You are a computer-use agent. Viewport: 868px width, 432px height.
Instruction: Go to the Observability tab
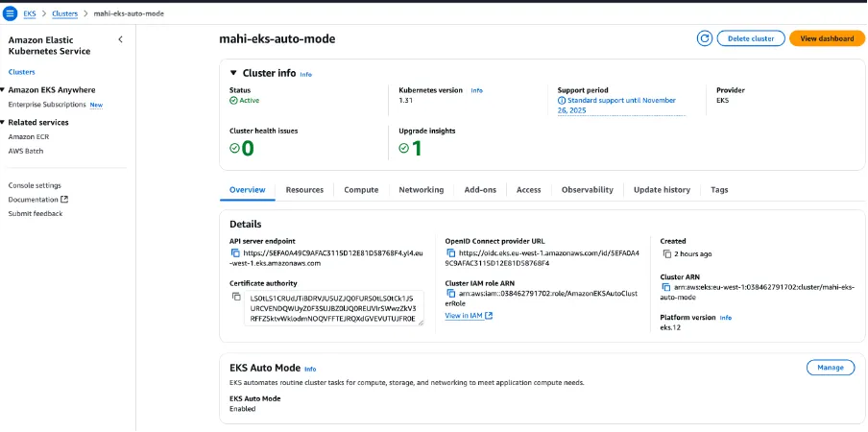tap(588, 190)
